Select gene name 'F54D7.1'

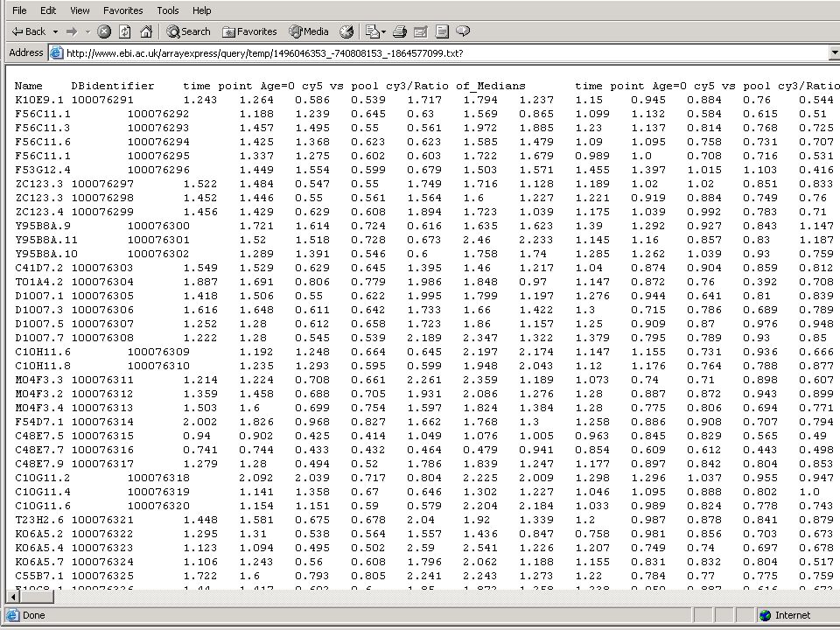pos(39,422)
